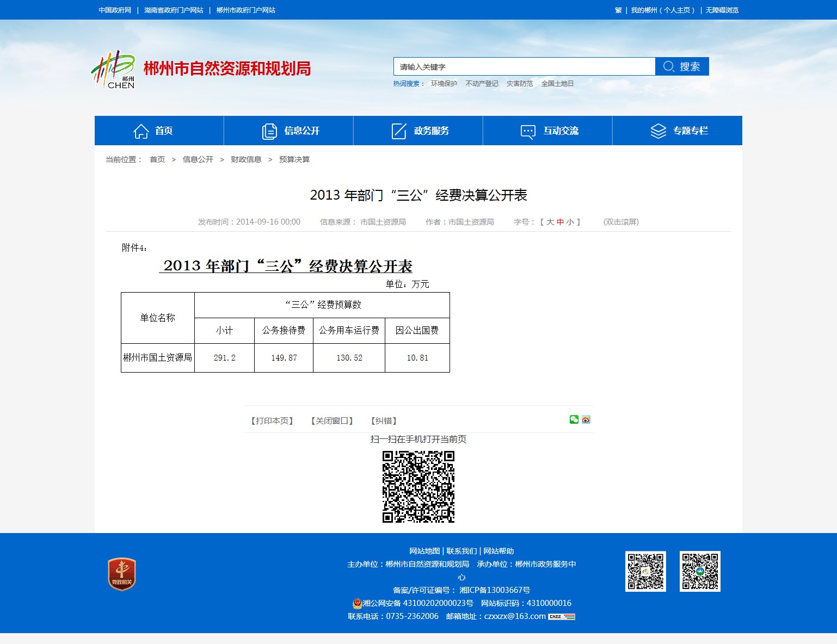The width and height of the screenshot is (837, 644).
Task: Open the 中国政府网 top link
Action: pyautogui.click(x=115, y=10)
